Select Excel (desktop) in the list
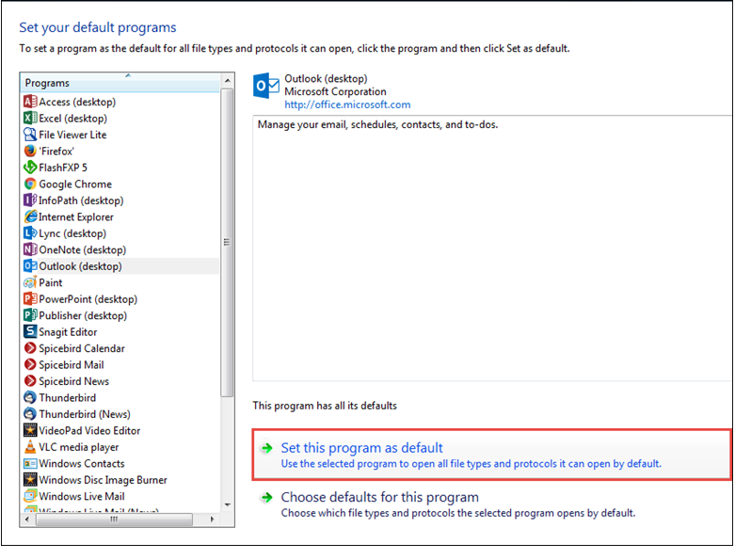 pyautogui.click(x=73, y=118)
